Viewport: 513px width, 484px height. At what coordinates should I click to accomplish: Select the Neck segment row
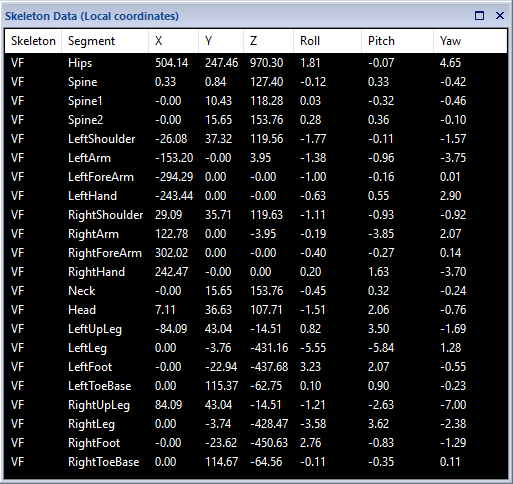(256, 291)
